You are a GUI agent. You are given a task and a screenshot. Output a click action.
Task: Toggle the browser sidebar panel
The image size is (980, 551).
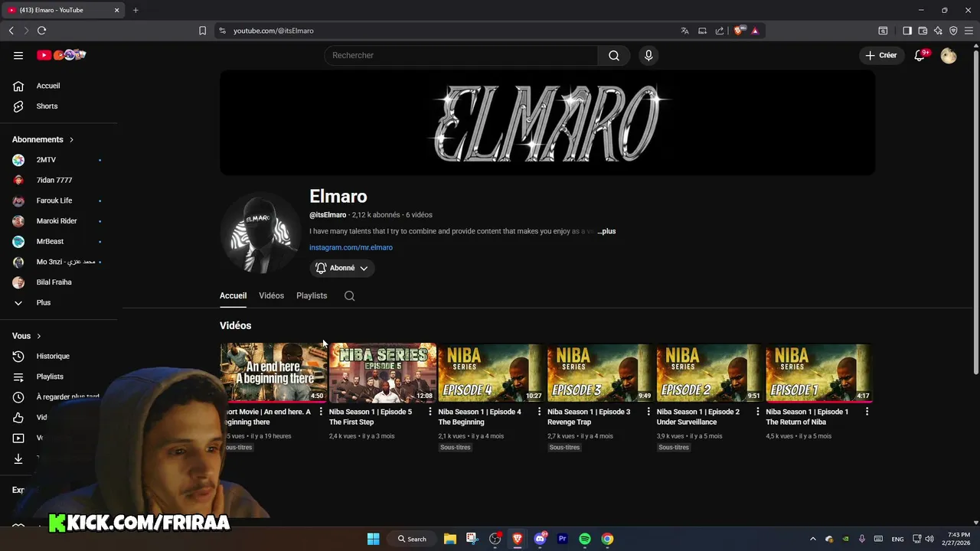coord(907,31)
